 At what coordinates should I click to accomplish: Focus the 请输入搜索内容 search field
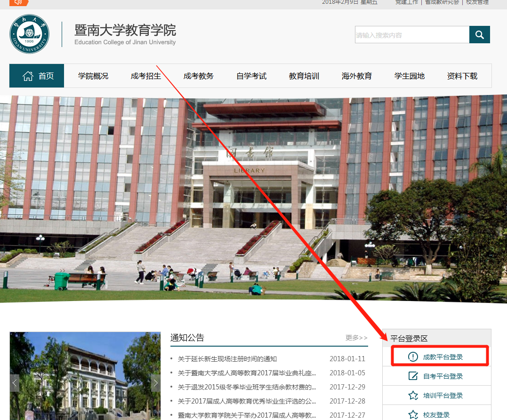pos(412,35)
